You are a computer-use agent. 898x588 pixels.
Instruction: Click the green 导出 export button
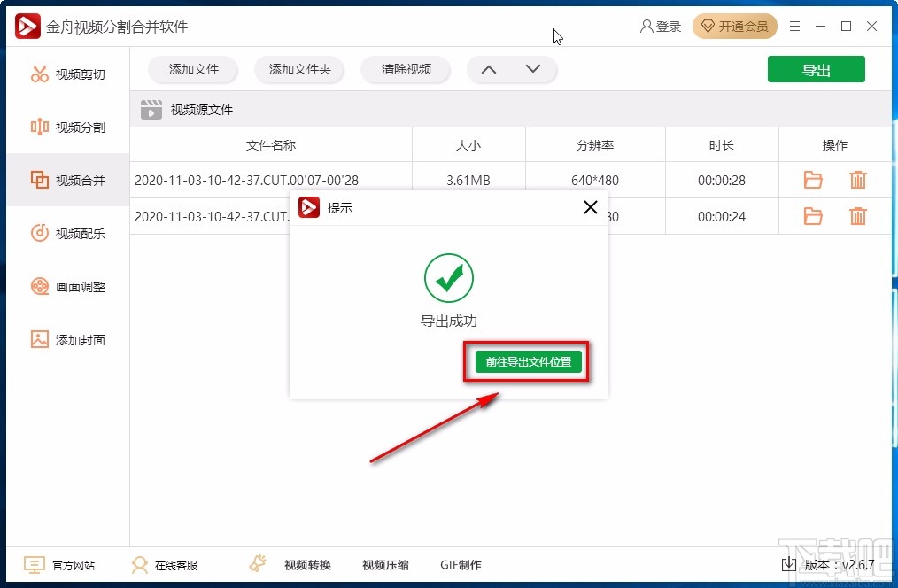(816, 68)
